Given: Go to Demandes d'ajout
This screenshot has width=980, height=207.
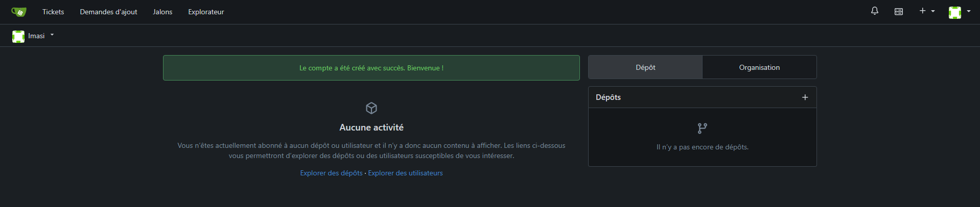Looking at the screenshot, I should coord(108,12).
